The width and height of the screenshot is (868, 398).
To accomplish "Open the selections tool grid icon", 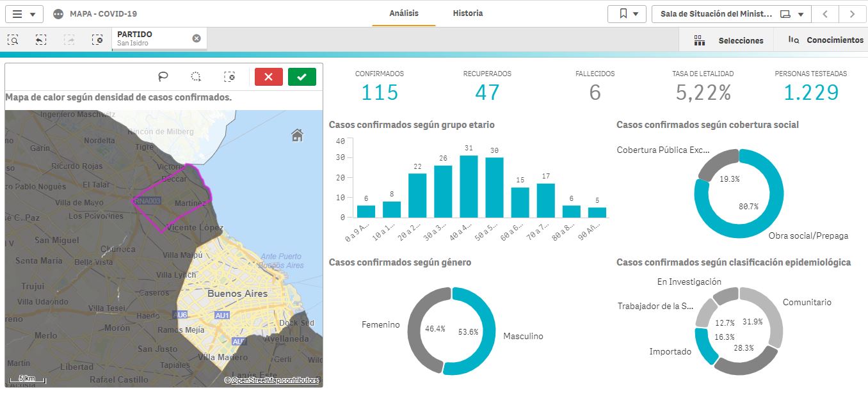I will coord(699,40).
